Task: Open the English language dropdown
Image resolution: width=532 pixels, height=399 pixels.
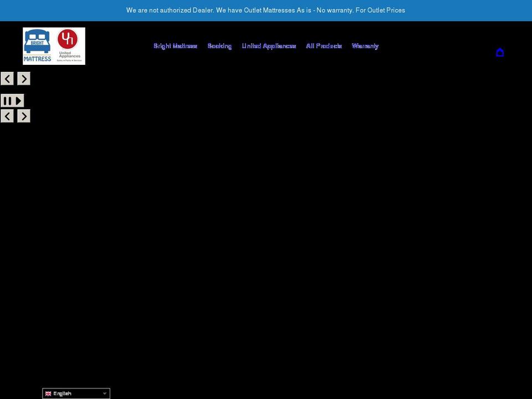Action: pyautogui.click(x=76, y=392)
